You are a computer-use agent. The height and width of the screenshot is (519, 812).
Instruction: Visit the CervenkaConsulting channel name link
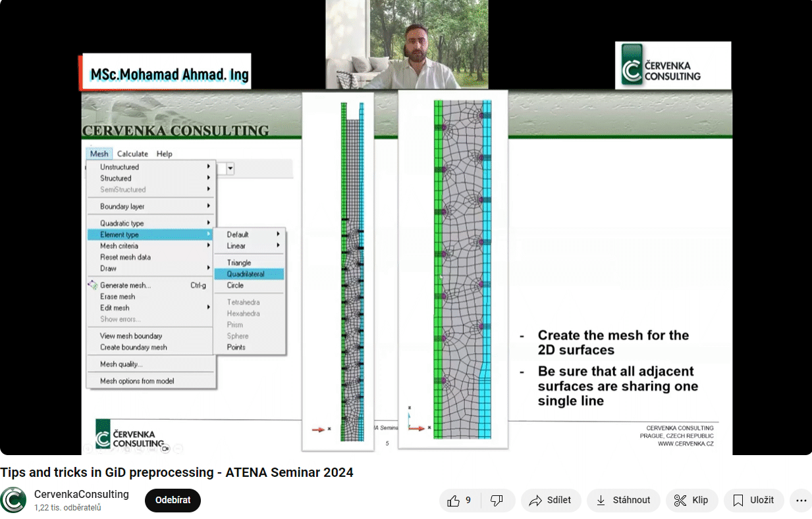82,494
